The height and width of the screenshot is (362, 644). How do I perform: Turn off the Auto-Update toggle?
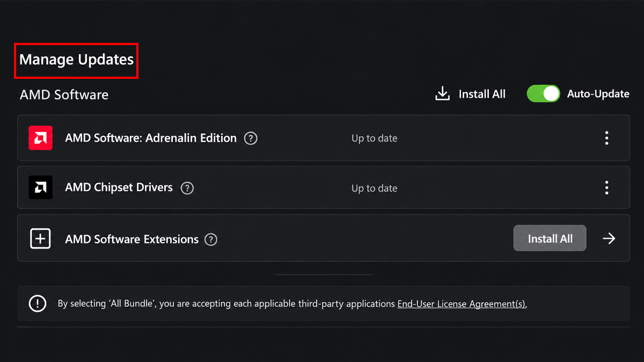click(x=543, y=94)
